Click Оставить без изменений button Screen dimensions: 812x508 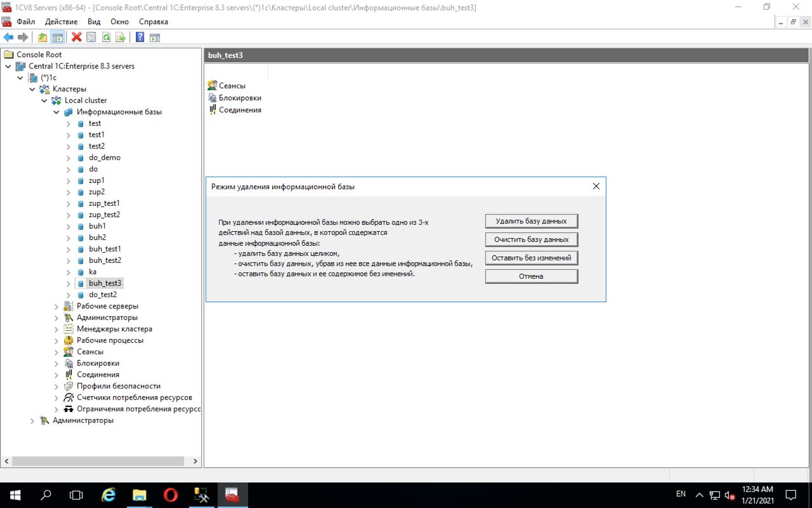(x=532, y=258)
